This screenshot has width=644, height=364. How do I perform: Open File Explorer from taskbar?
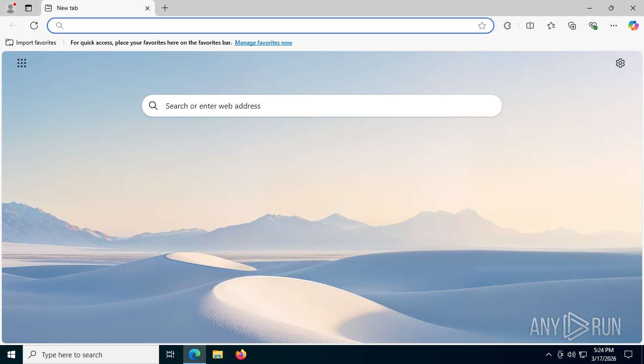217,355
